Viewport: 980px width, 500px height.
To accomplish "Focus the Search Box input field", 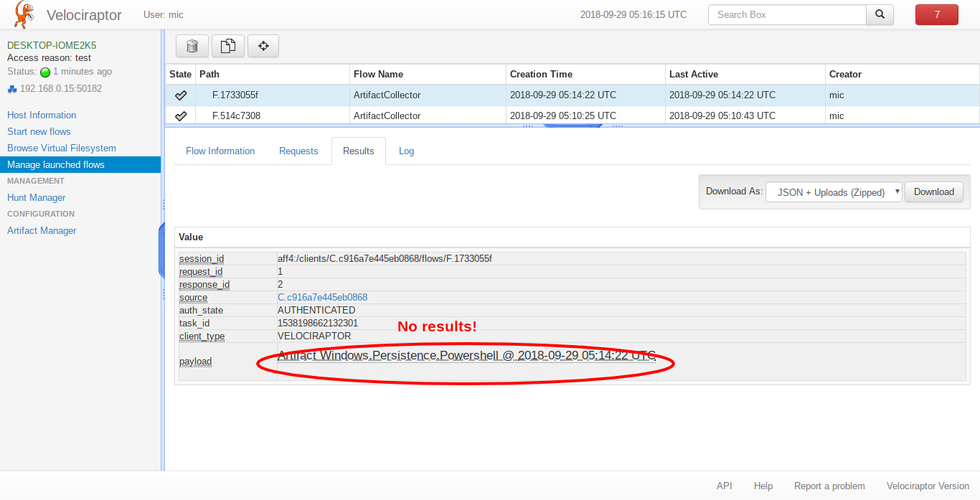I will coord(786,14).
